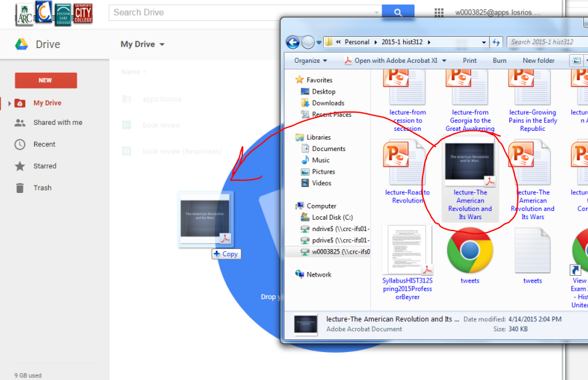Select Computer in Explorer navigation pane

coord(316,206)
